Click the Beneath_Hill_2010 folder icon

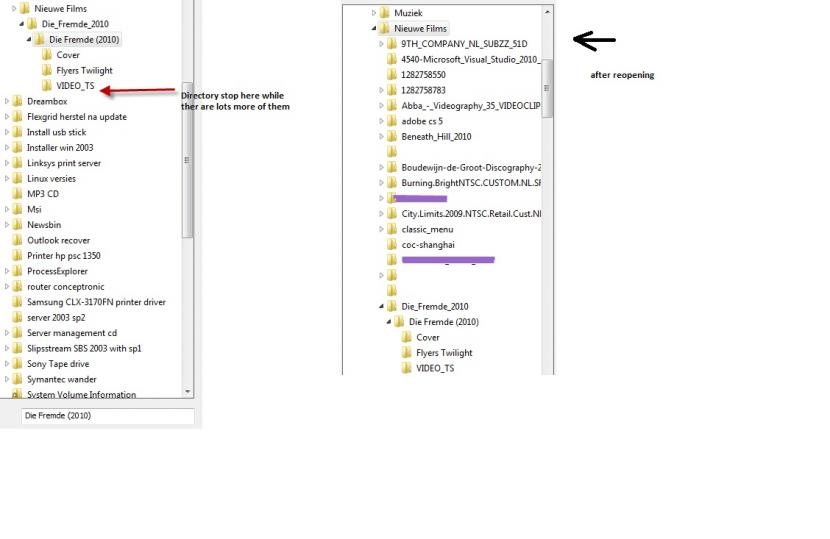[392, 137]
